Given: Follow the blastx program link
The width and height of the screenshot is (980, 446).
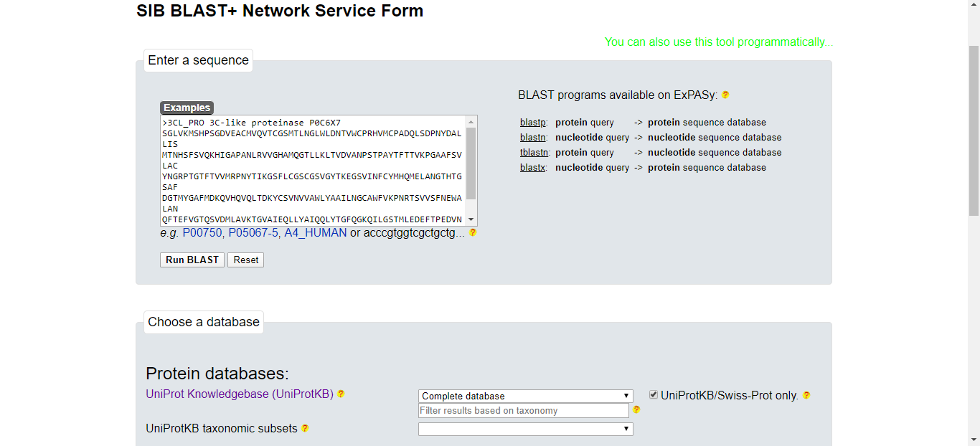Looking at the screenshot, I should (533, 168).
